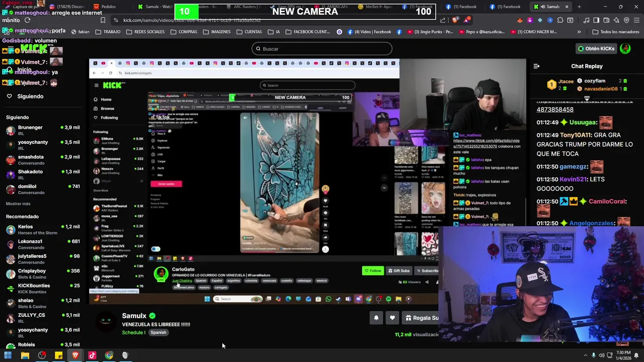Toggle the notification bell for Samulx

(376, 318)
